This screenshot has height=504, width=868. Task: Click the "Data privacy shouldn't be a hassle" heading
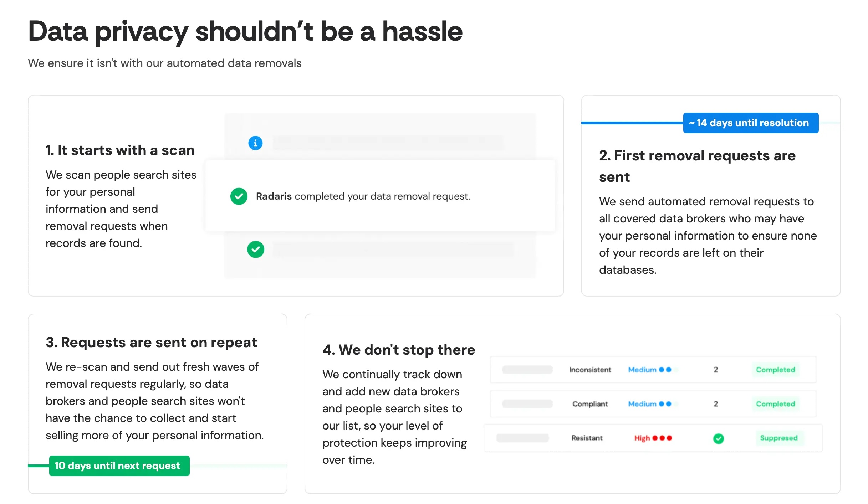point(245,31)
